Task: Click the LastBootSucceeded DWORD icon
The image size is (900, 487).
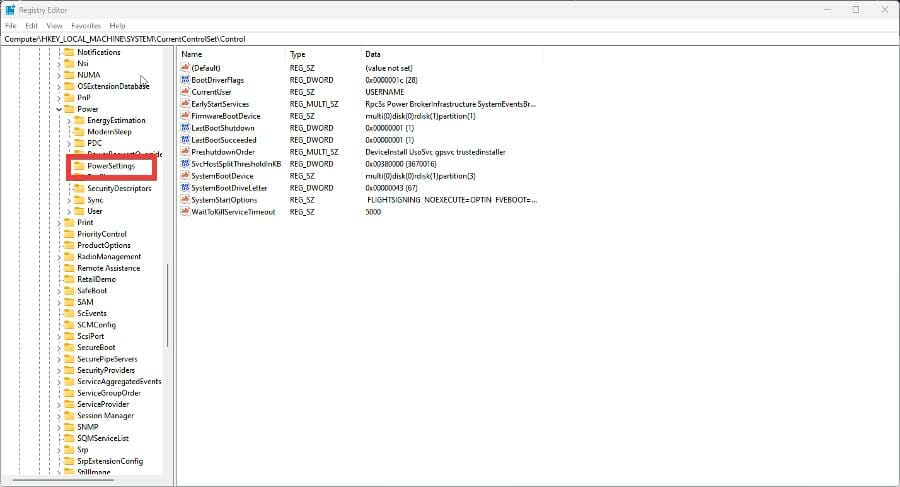Action: (185, 140)
